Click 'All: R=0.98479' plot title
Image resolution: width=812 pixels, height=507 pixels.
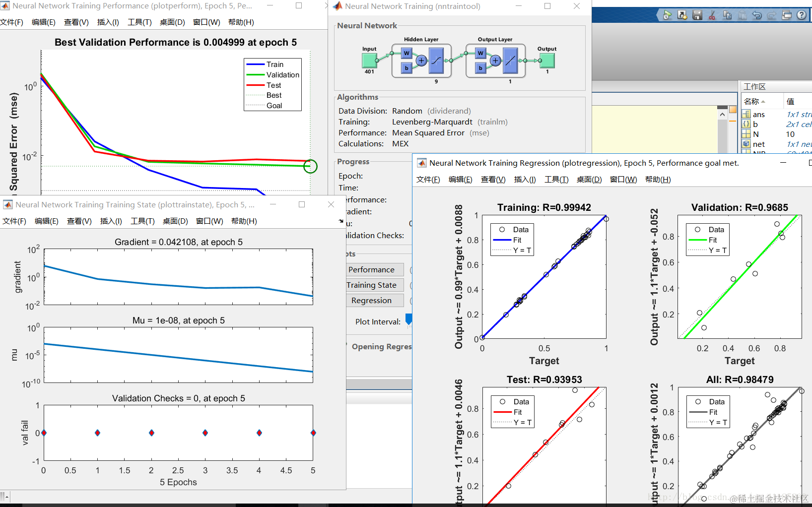tap(740, 380)
